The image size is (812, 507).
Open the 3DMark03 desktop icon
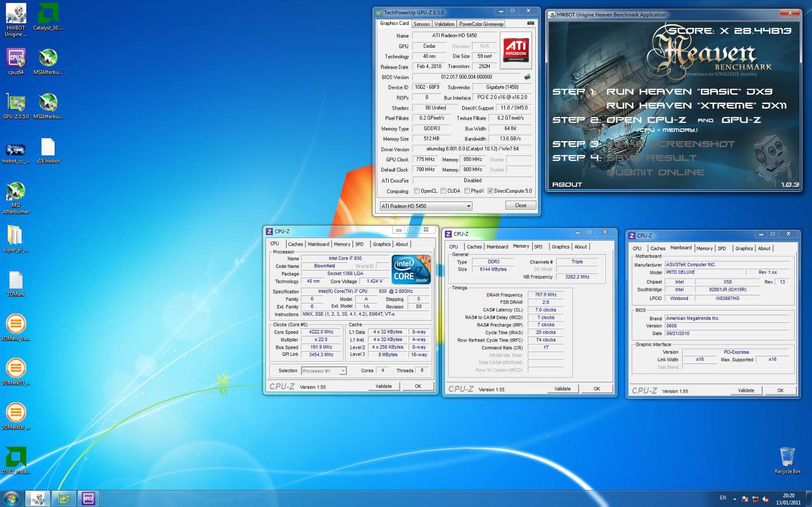pyautogui.click(x=16, y=372)
